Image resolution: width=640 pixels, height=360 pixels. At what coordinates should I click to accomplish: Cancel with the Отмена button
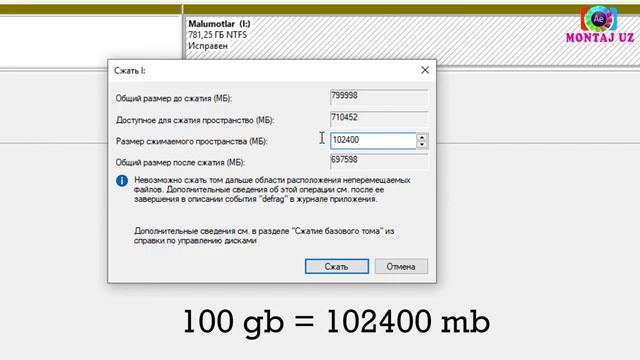[401, 267]
